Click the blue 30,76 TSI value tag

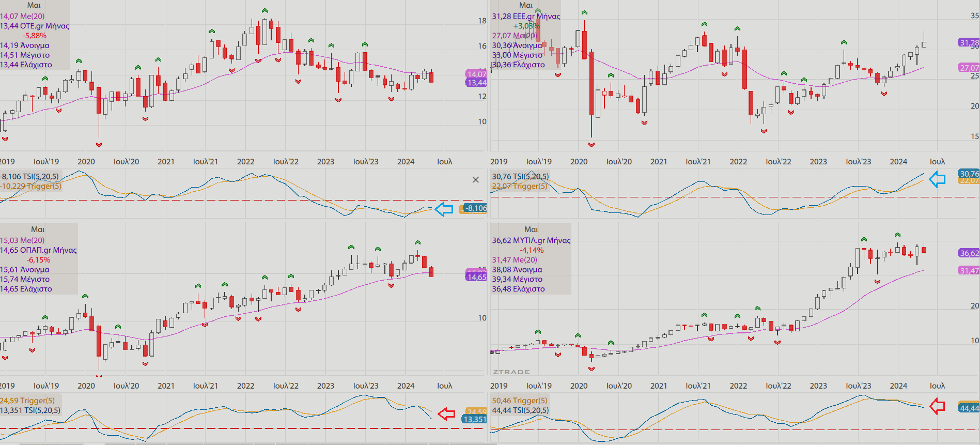click(x=969, y=174)
